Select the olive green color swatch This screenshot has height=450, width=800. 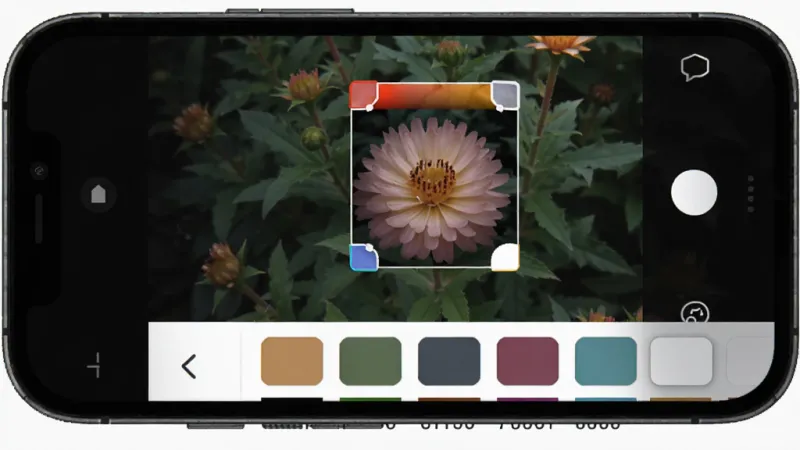(370, 361)
